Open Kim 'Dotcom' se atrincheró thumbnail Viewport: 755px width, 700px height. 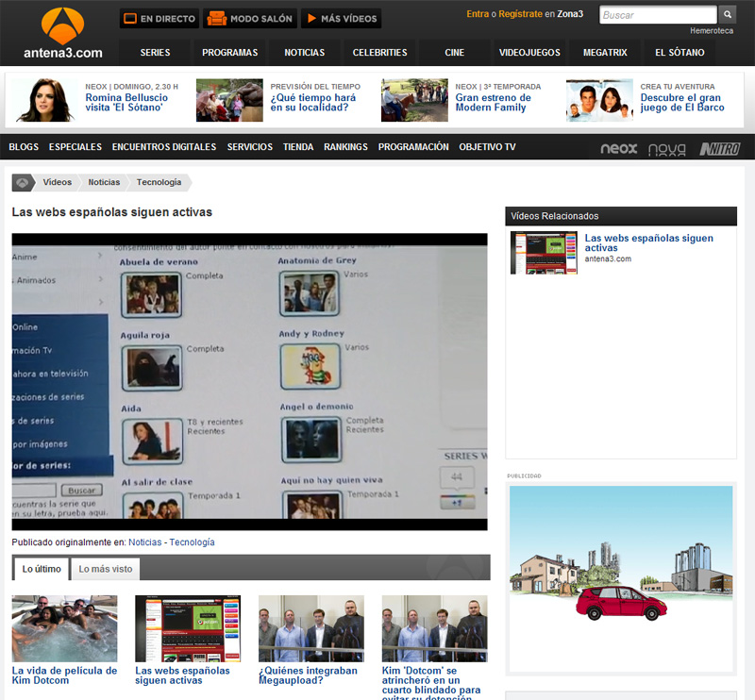point(434,628)
